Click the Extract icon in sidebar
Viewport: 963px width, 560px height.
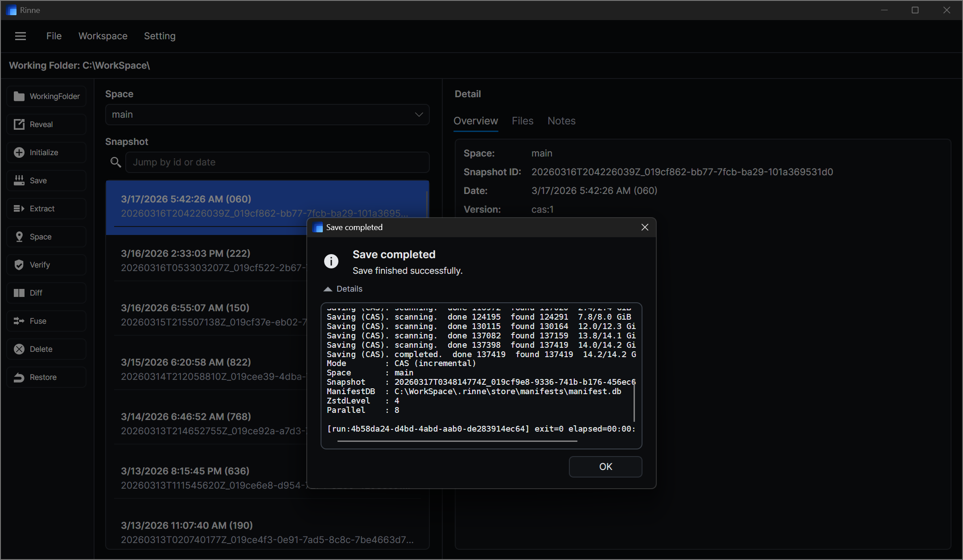click(19, 209)
